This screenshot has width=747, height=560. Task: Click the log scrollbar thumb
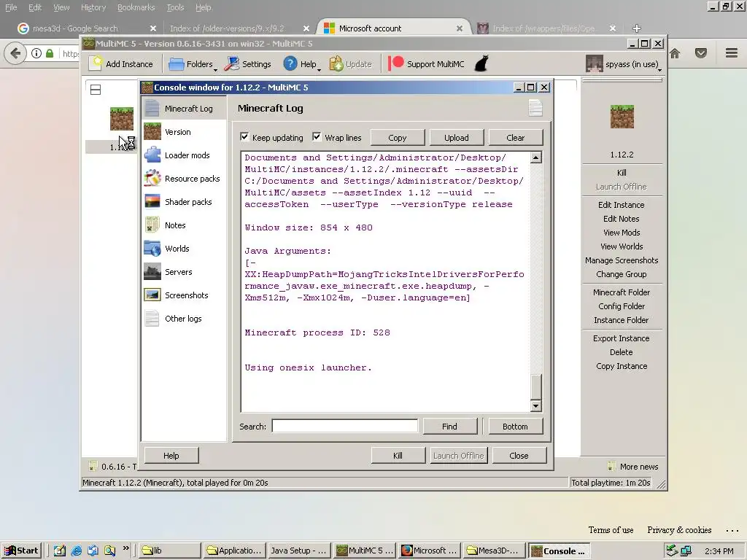[536, 387]
